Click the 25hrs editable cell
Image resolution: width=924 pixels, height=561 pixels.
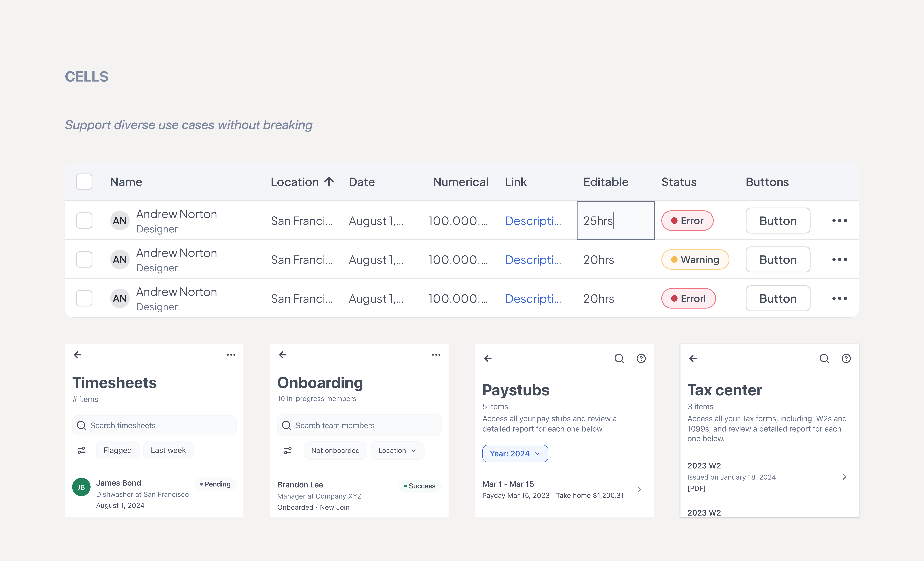tap(616, 221)
